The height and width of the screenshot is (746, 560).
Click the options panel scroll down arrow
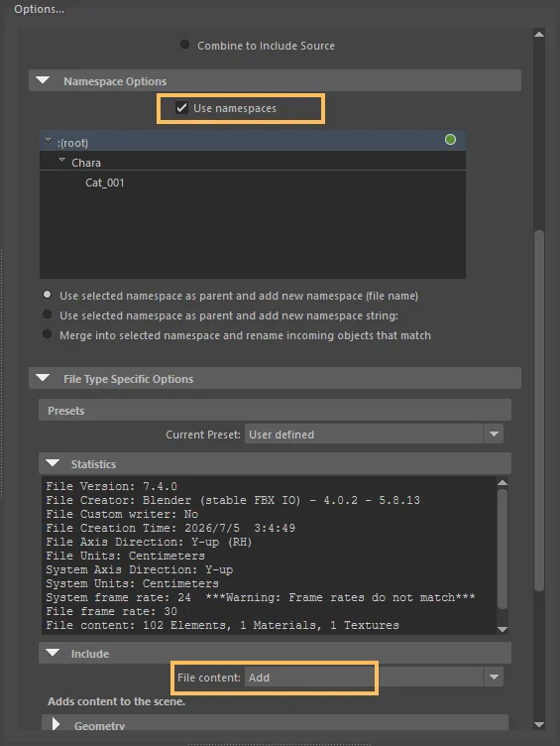539,725
